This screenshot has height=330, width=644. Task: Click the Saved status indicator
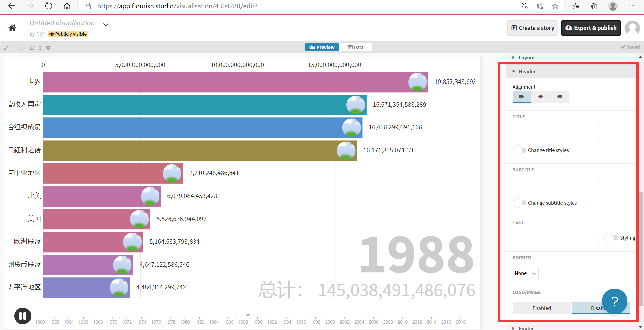pos(630,47)
